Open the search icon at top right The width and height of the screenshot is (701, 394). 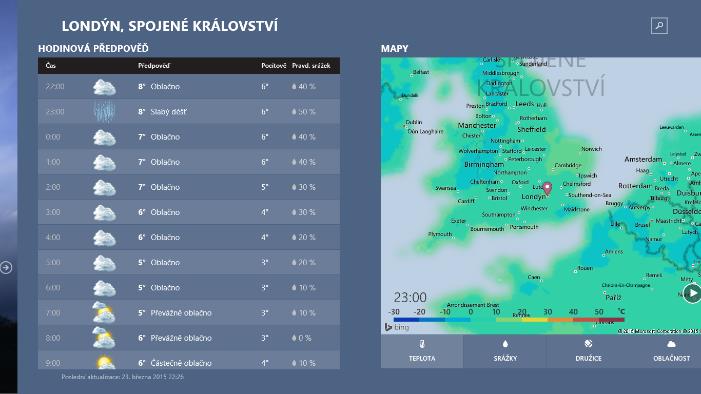click(659, 26)
